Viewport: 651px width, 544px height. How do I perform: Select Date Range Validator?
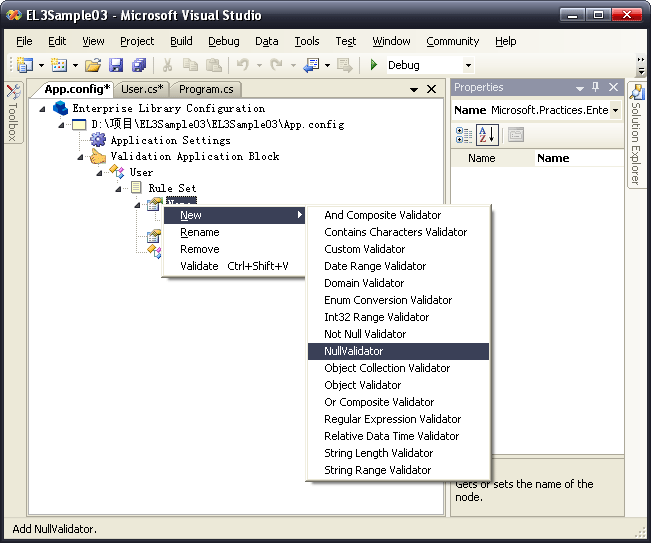398,266
